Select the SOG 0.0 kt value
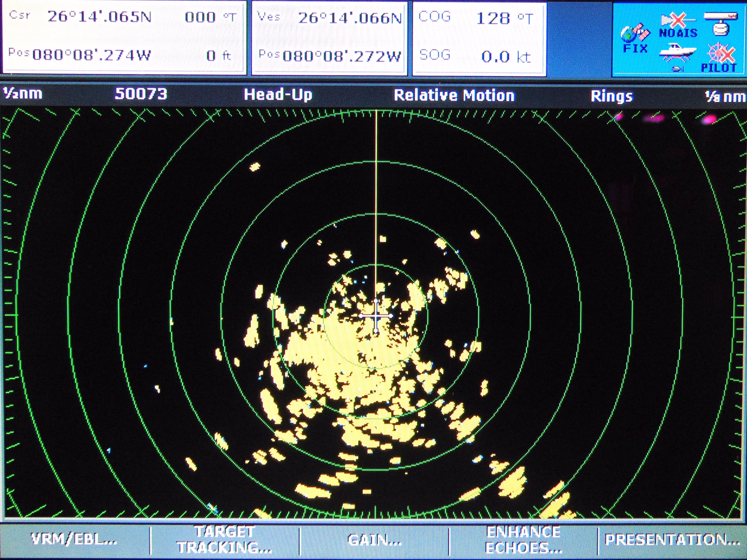Image resolution: width=747 pixels, height=560 pixels. point(506,56)
